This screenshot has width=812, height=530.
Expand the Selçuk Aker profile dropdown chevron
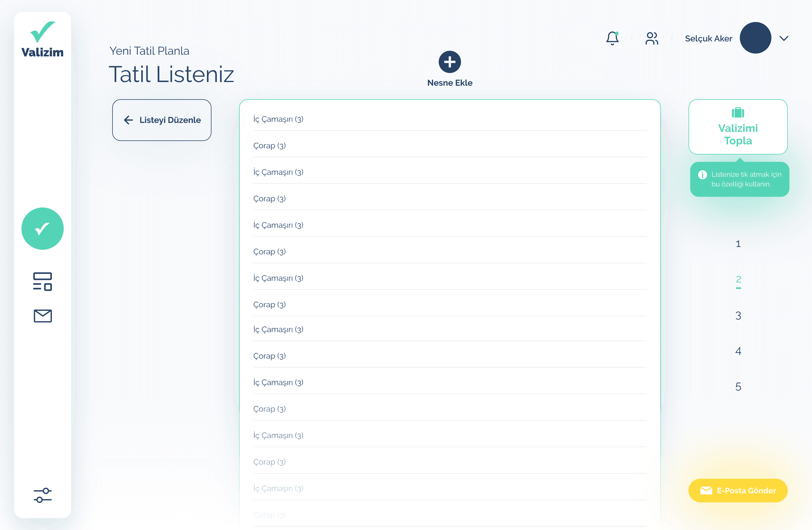(784, 38)
